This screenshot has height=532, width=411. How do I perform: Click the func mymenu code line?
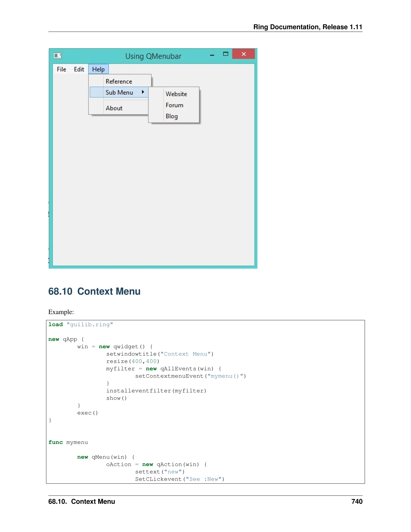(68, 442)
